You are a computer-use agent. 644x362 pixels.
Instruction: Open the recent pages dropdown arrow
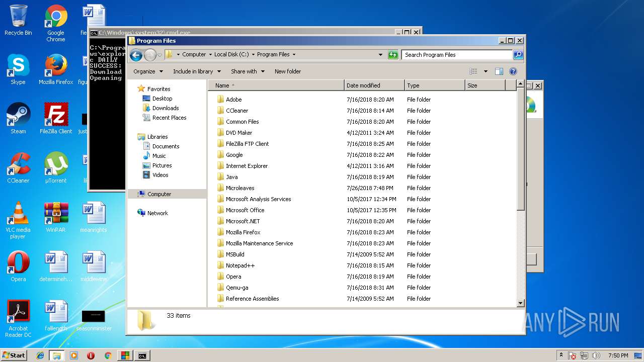pyautogui.click(x=159, y=55)
